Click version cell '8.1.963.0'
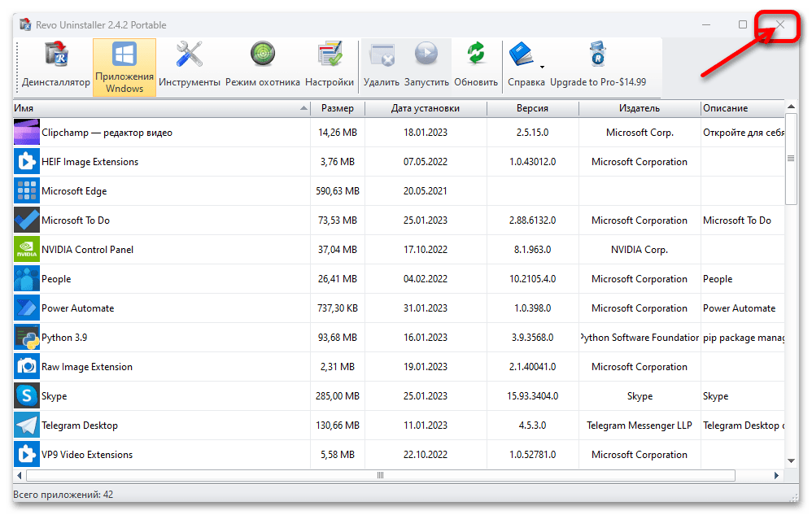Screen dimensions: 812x515 click(x=532, y=250)
